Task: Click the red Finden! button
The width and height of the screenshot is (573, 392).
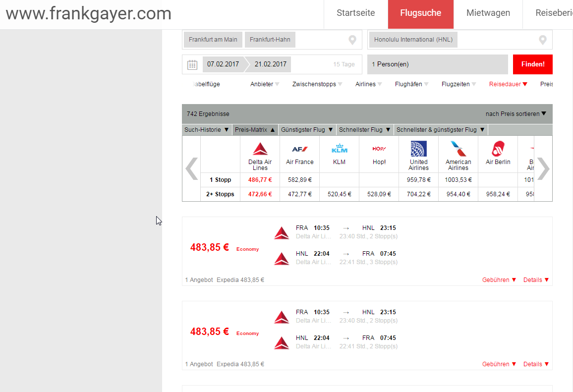Action: (533, 64)
